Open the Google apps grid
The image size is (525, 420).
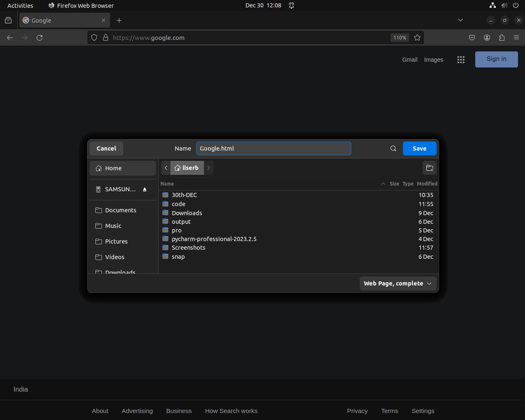pos(461,59)
